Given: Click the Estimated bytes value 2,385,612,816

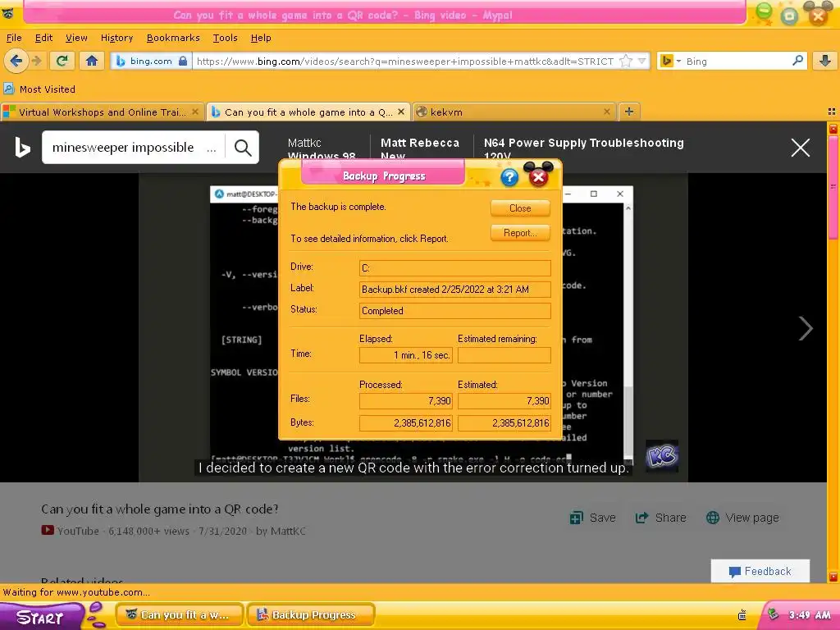Looking at the screenshot, I should coord(504,423).
